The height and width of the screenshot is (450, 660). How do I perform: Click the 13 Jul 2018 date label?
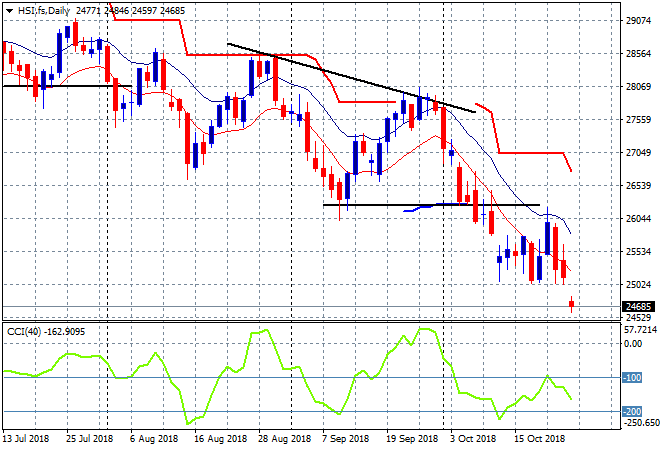click(x=26, y=439)
